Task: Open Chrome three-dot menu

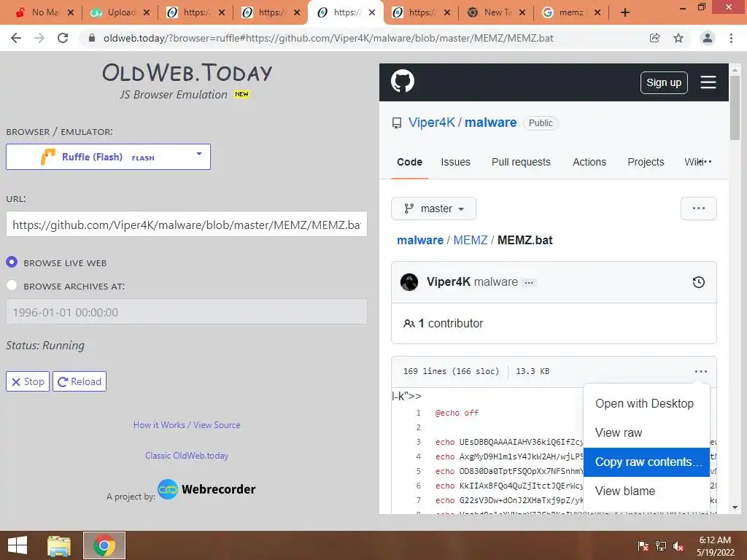Action: [x=731, y=38]
